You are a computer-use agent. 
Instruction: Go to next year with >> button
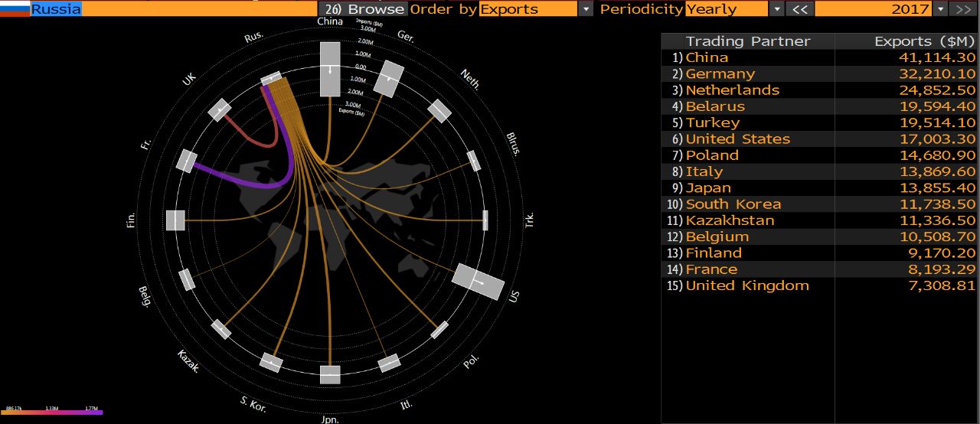962,9
